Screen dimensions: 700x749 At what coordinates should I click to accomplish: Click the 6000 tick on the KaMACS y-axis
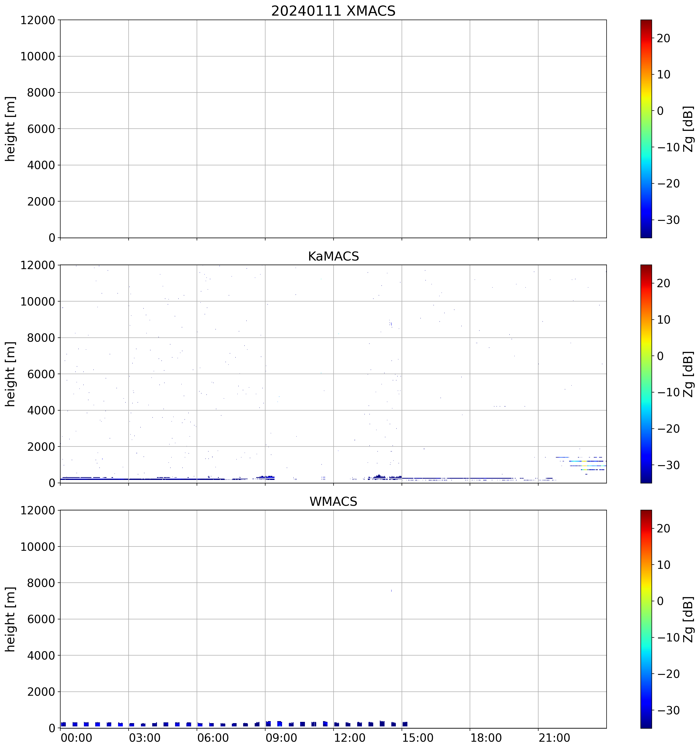pyautogui.click(x=41, y=374)
